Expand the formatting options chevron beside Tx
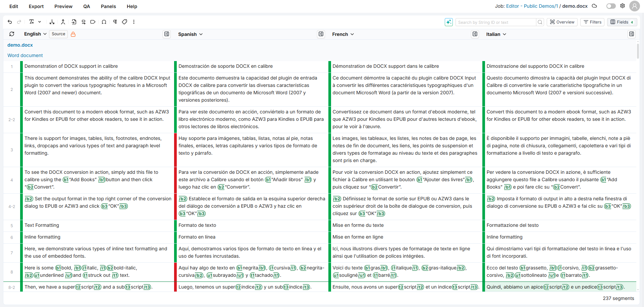The image size is (644, 307). pos(39,22)
